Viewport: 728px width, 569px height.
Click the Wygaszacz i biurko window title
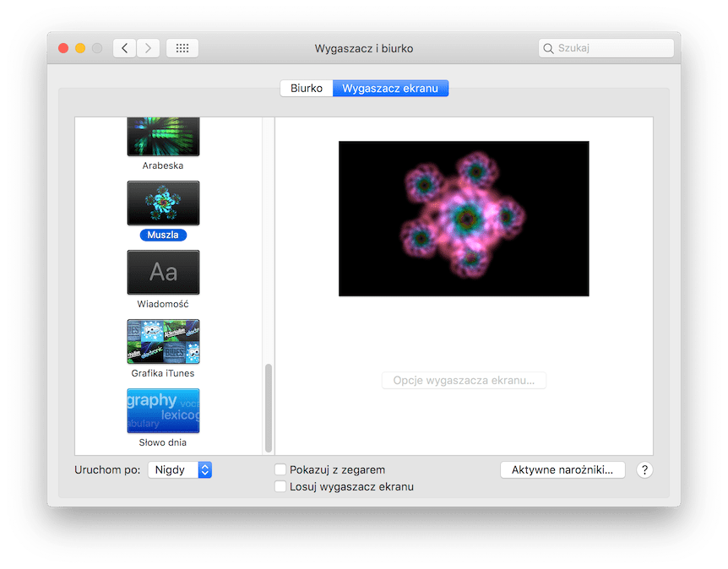(364, 48)
